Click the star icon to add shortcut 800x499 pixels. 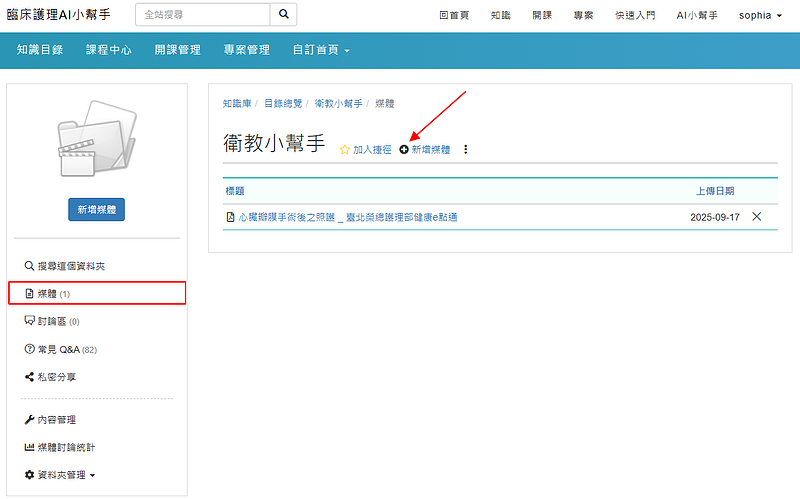click(x=344, y=150)
